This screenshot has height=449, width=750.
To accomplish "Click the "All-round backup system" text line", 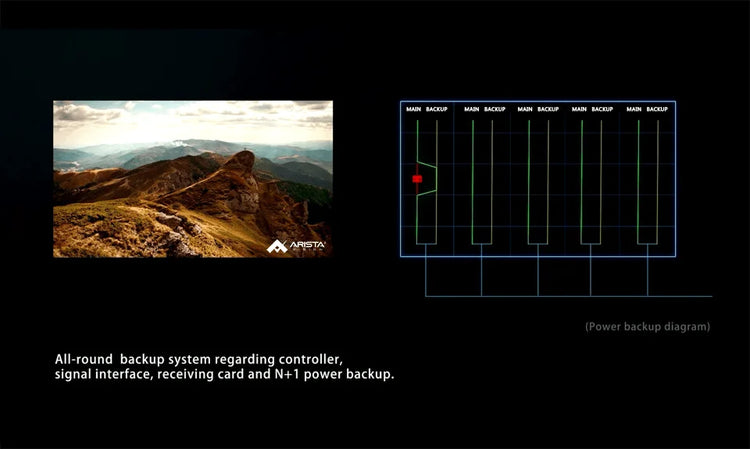I will tap(199, 358).
